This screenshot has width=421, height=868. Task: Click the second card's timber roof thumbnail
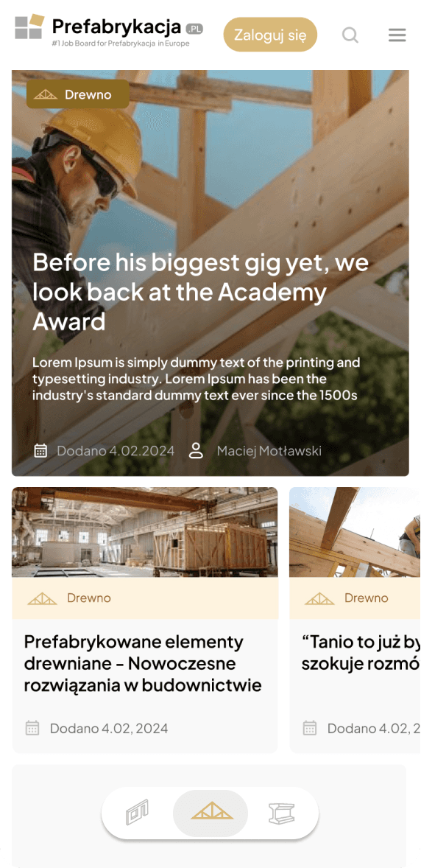[x=355, y=532]
